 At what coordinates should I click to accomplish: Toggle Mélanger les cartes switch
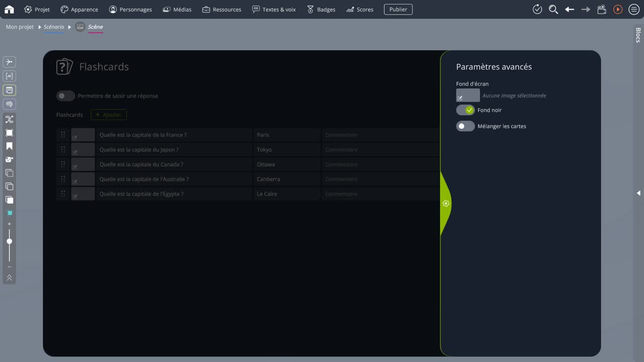pos(465,126)
